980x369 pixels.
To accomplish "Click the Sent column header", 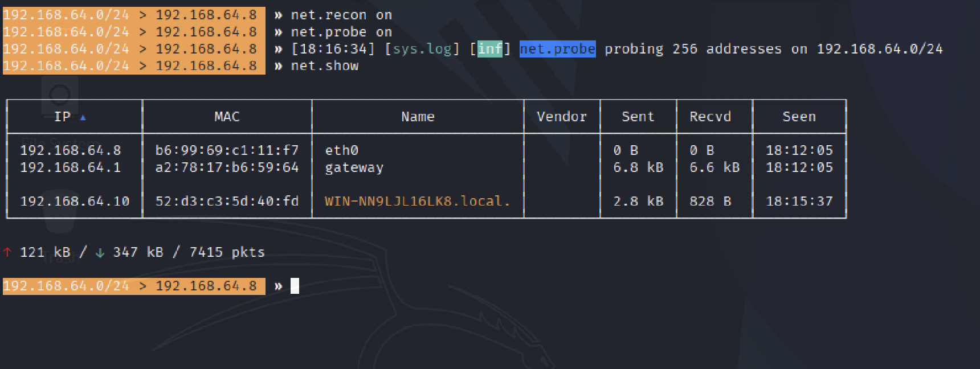I will point(638,117).
